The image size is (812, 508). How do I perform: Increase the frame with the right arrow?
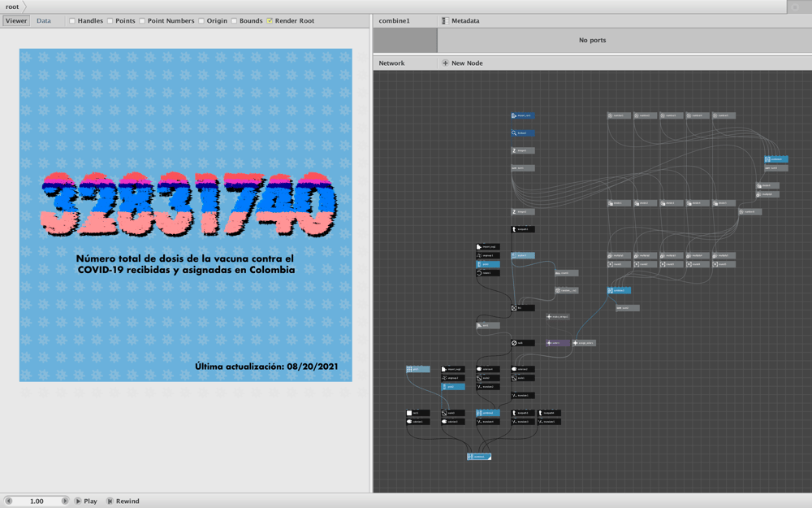pos(65,501)
